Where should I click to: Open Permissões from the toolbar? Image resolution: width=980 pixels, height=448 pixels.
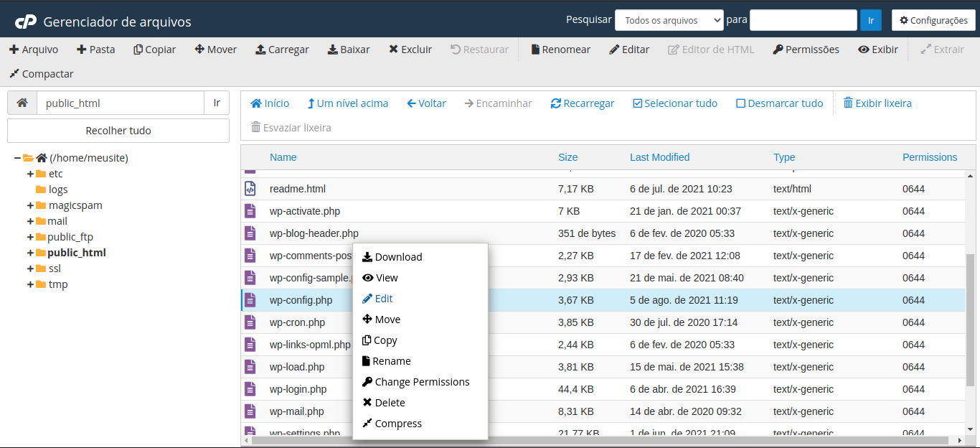coord(806,50)
